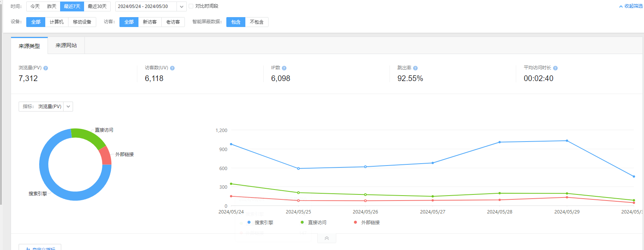Click the IP数 help question icon
The height and width of the screenshot is (250, 644).
click(x=284, y=68)
